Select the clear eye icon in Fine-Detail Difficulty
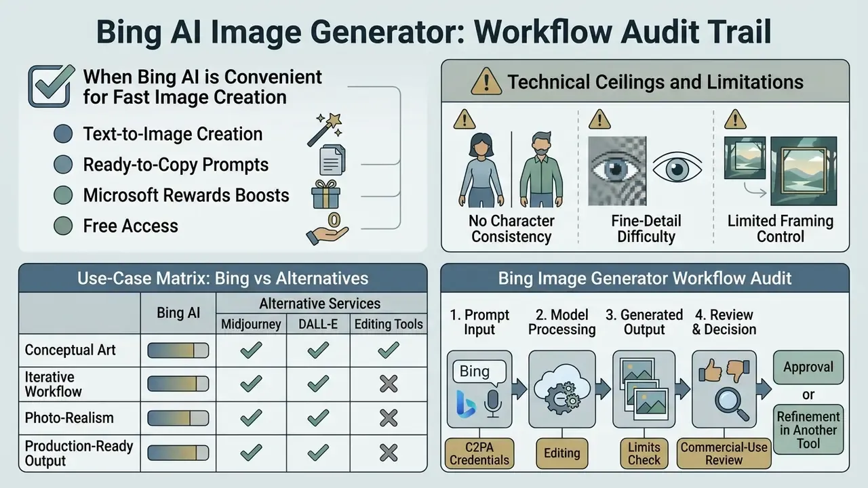 tap(676, 169)
